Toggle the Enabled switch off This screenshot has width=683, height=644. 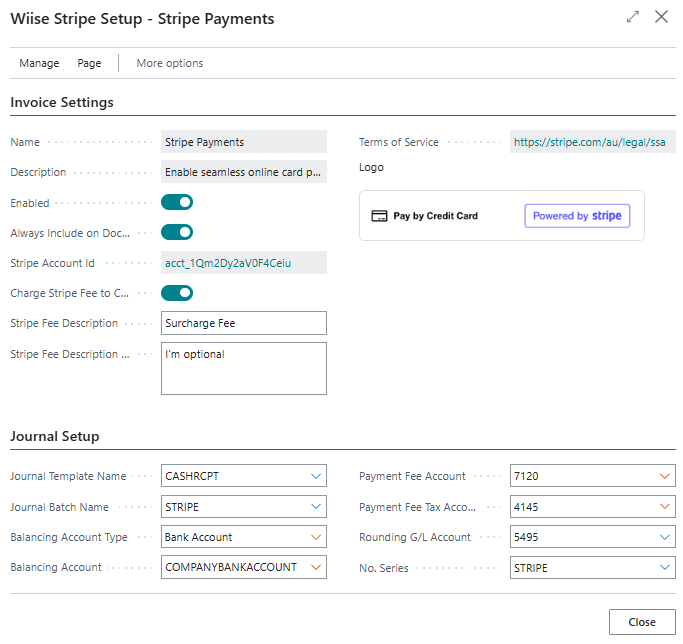point(177,202)
